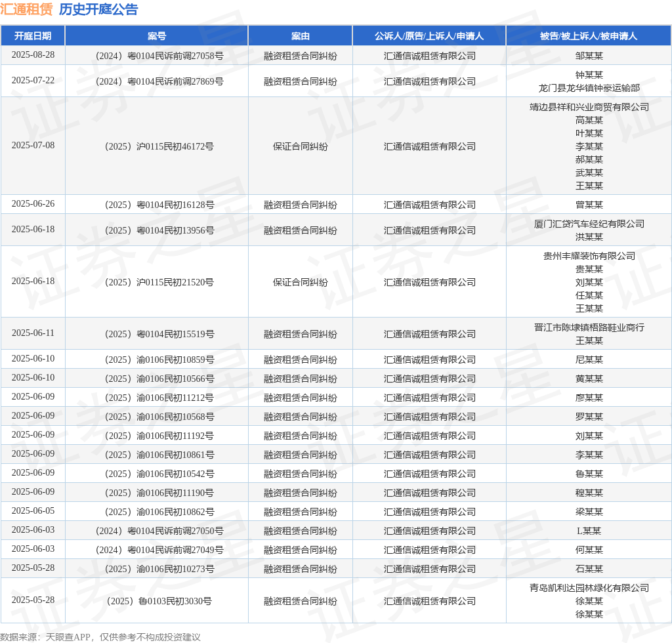Select date cell 2025-06-05
The image size is (672, 643).
[x=33, y=510]
